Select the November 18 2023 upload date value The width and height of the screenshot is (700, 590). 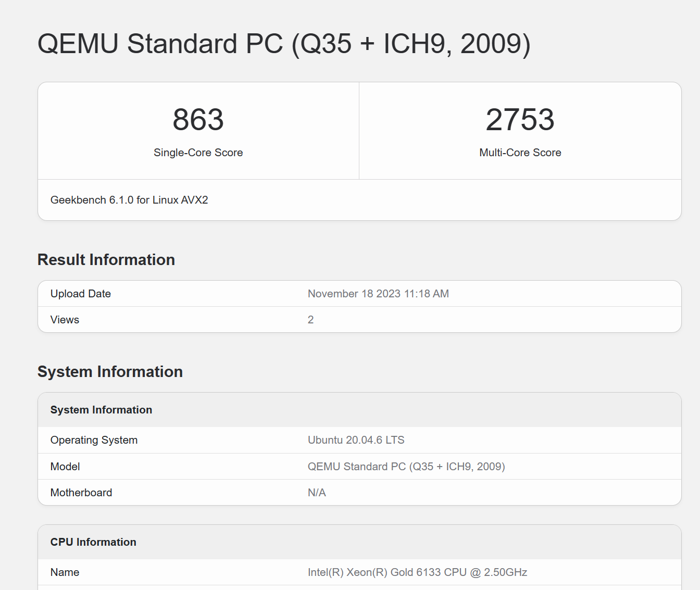(x=378, y=294)
